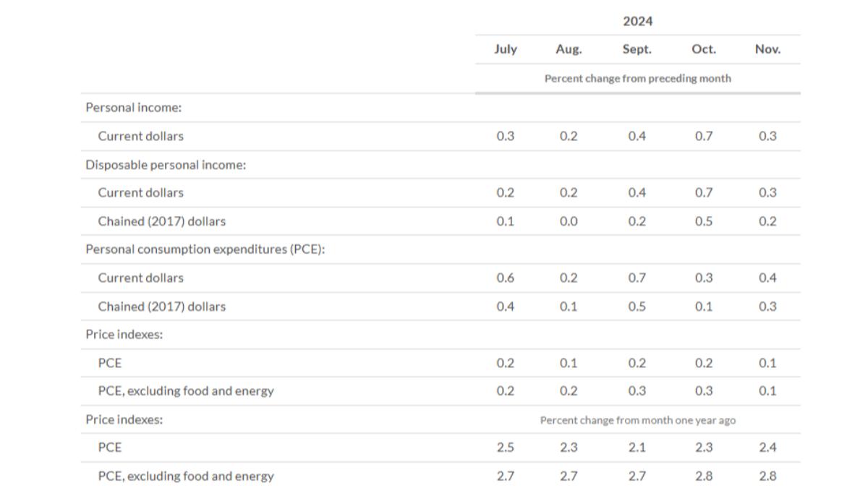Click the Oct. column header

pos(703,49)
